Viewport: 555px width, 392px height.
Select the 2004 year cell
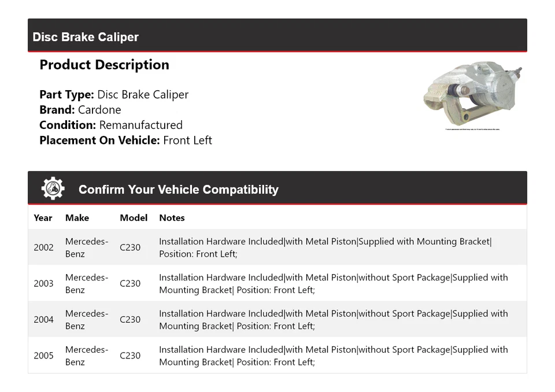[x=43, y=320]
